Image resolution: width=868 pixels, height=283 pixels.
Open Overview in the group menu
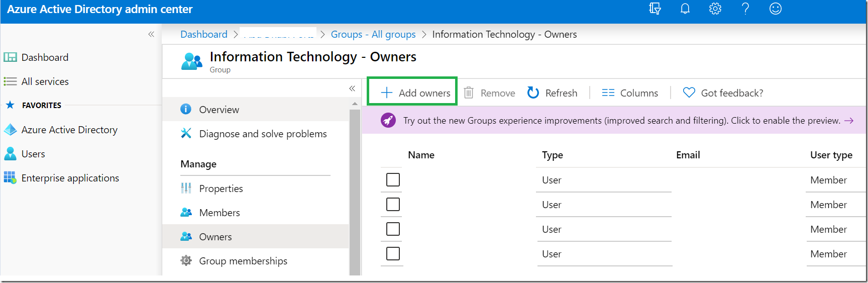click(x=255, y=109)
